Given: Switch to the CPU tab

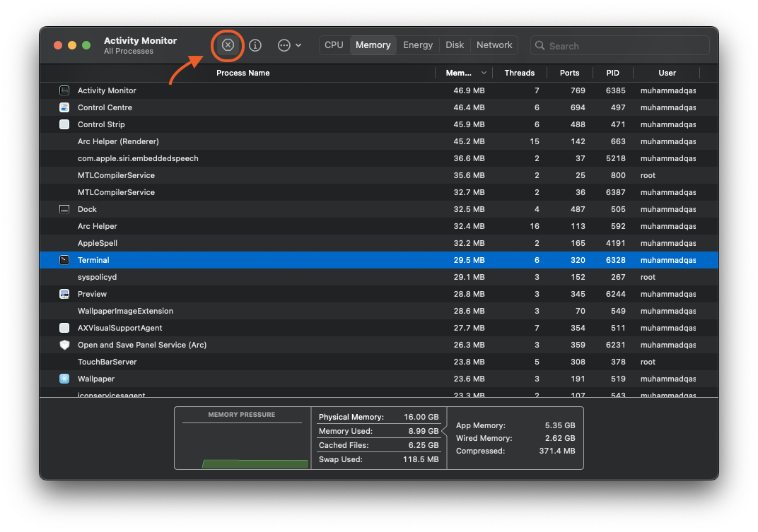Looking at the screenshot, I should (x=334, y=45).
